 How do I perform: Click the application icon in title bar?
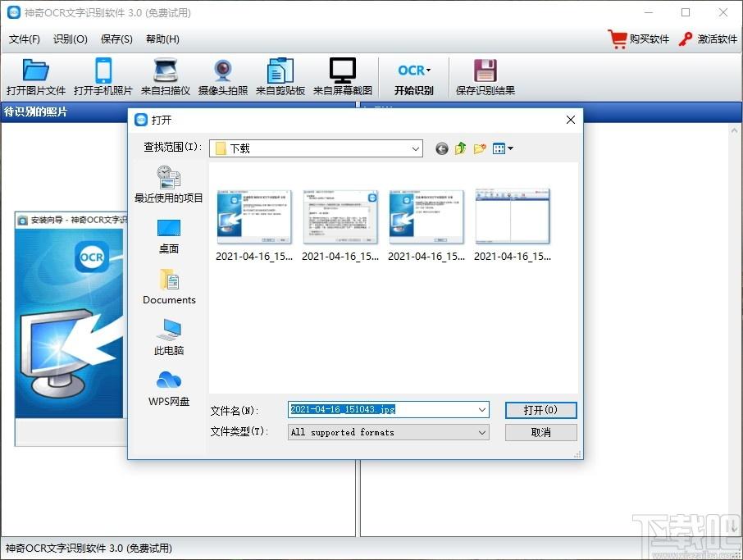point(14,13)
